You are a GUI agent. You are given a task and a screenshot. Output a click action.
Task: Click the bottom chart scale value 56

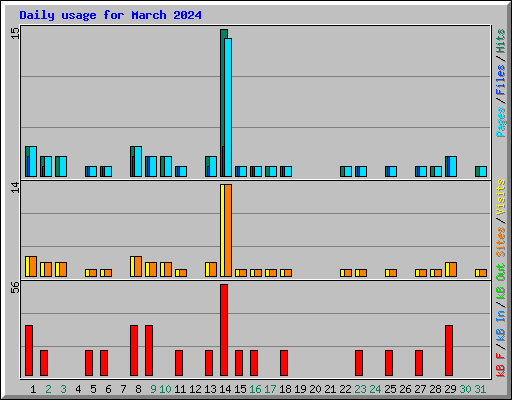click(15, 288)
